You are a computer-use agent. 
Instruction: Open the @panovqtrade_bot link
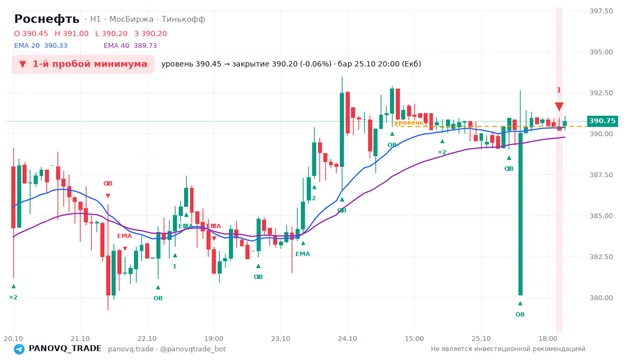tap(193, 349)
